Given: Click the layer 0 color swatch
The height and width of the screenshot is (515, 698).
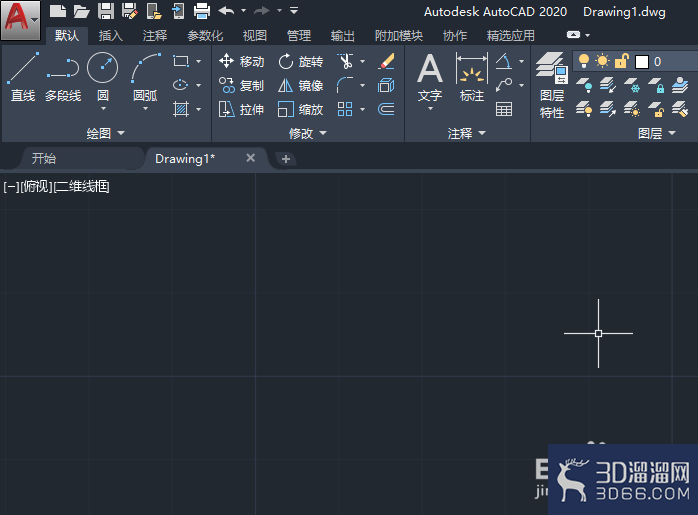Looking at the screenshot, I should pos(641,62).
